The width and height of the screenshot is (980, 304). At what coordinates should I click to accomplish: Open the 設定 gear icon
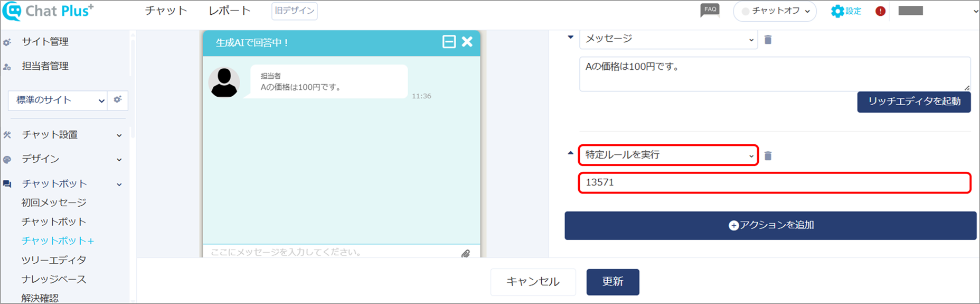click(837, 11)
